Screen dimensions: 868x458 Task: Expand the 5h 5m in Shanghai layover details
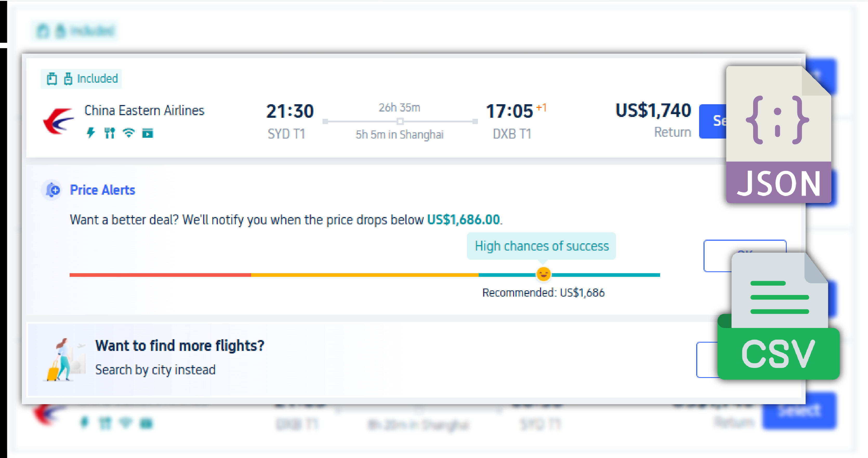[400, 134]
